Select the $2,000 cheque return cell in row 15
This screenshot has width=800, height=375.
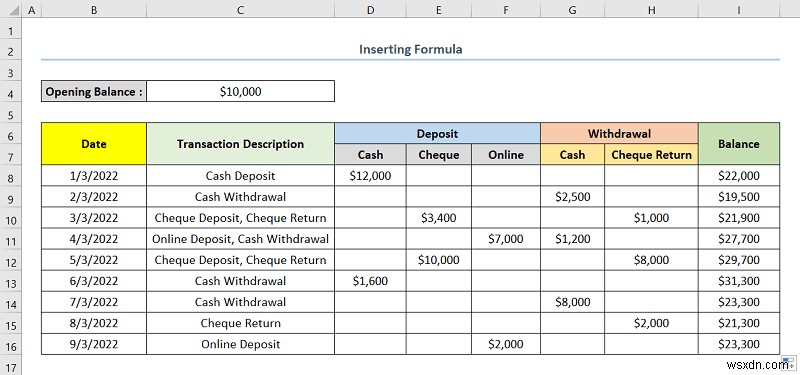click(x=652, y=323)
